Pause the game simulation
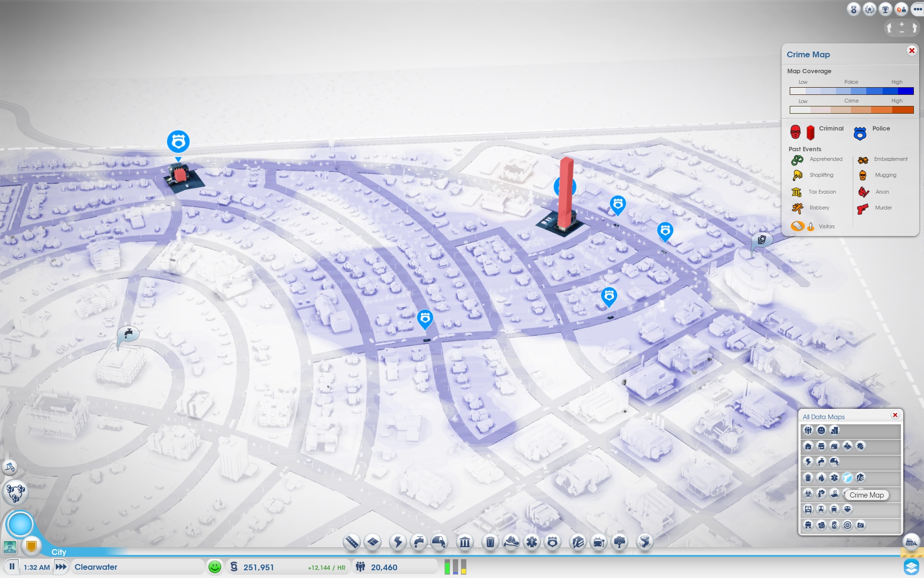 point(12,567)
